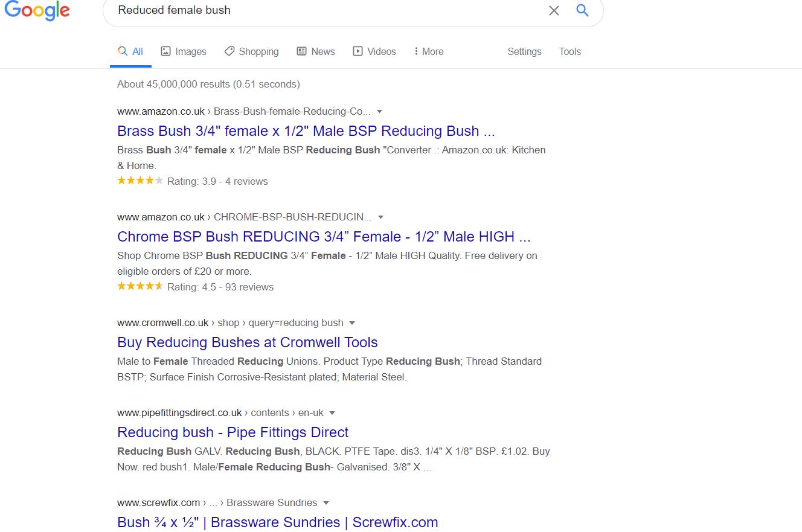This screenshot has height=532, width=802.
Task: Click the Google logo
Action: (x=37, y=10)
